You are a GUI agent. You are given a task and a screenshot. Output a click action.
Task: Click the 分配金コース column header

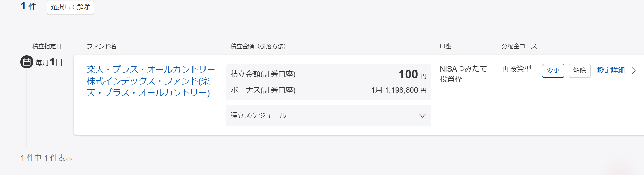519,46
